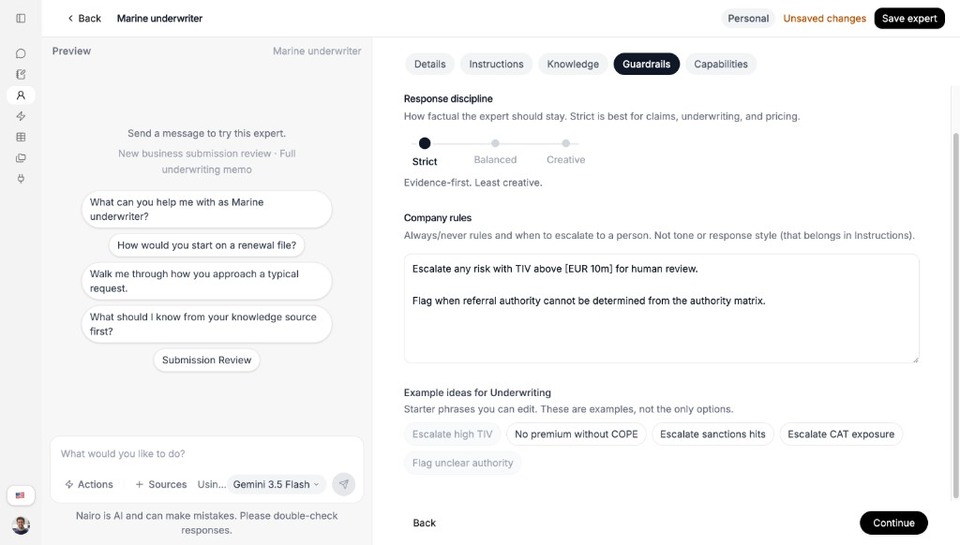This screenshot has width=960, height=545.
Task: Select the Creative response discipline option
Action: click(x=566, y=151)
